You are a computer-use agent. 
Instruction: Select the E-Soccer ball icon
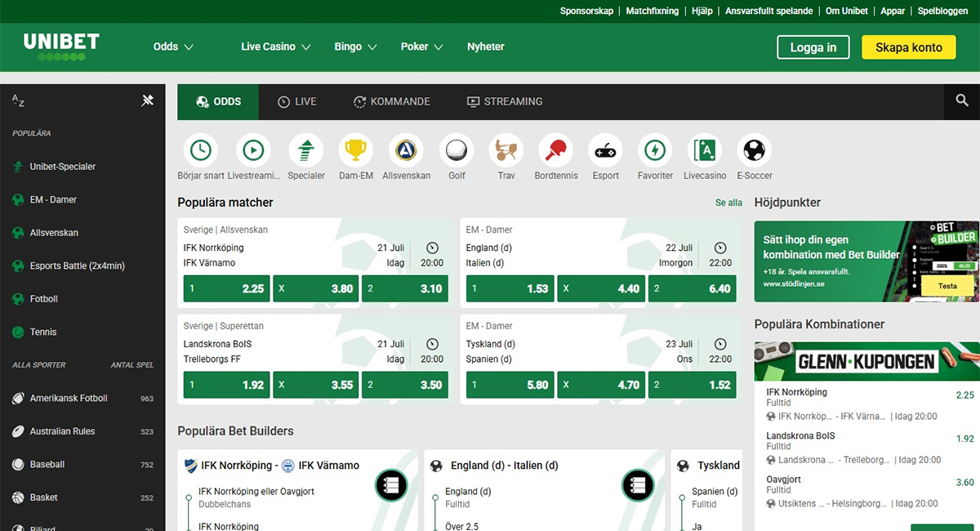(755, 150)
